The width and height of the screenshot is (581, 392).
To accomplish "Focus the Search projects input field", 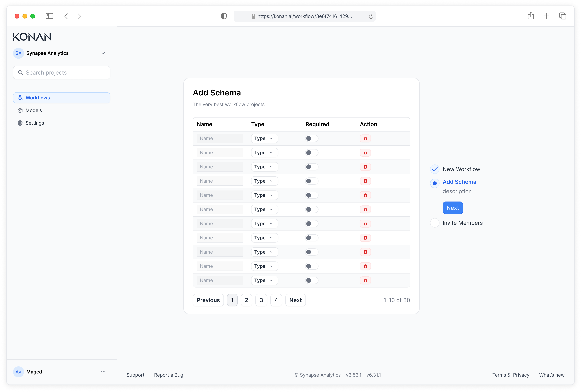I will (x=61, y=73).
